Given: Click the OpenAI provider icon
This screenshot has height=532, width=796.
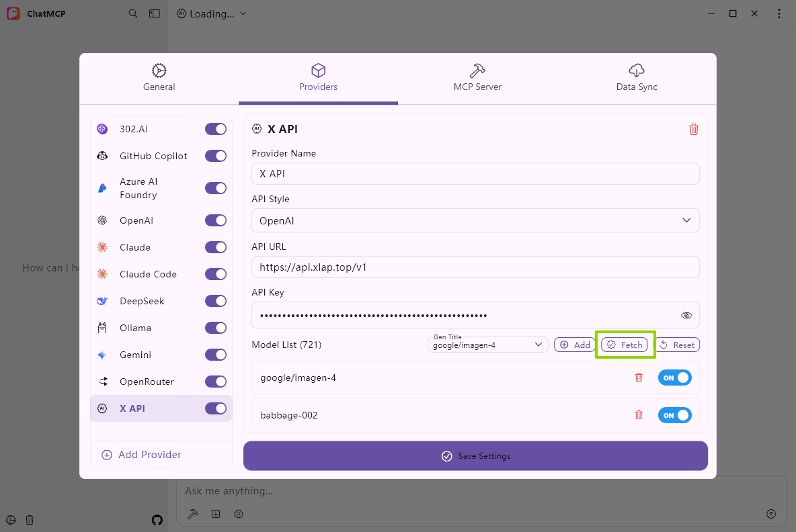Looking at the screenshot, I should [102, 220].
